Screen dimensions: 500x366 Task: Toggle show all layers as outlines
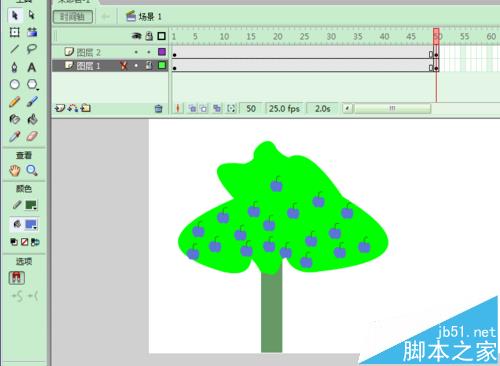click(x=162, y=36)
